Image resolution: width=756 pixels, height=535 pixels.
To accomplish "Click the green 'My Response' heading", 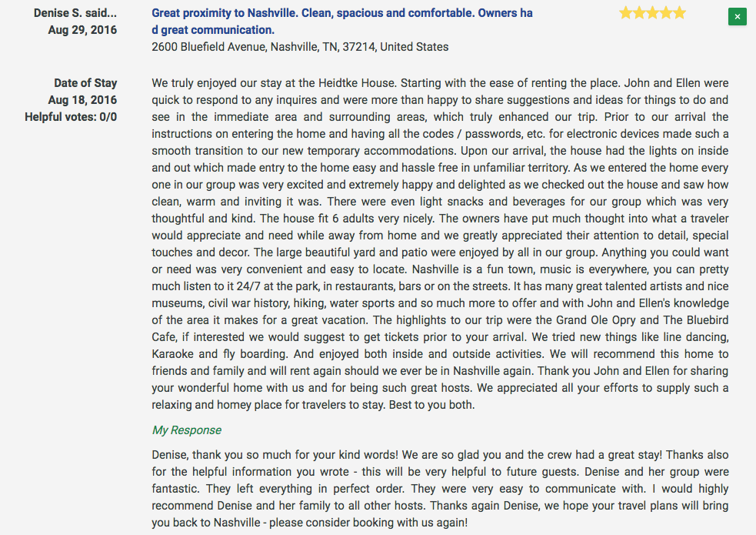I will click(187, 430).
